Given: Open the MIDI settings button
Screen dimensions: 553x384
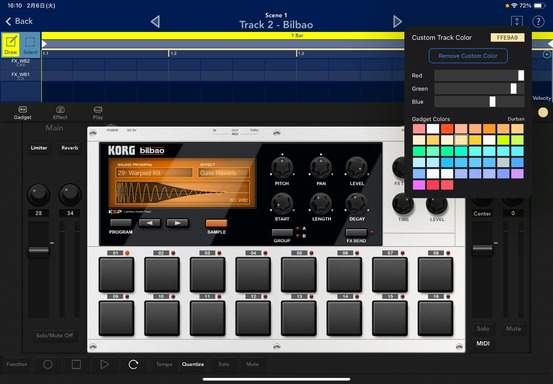Looking at the screenshot, I should click(x=483, y=343).
